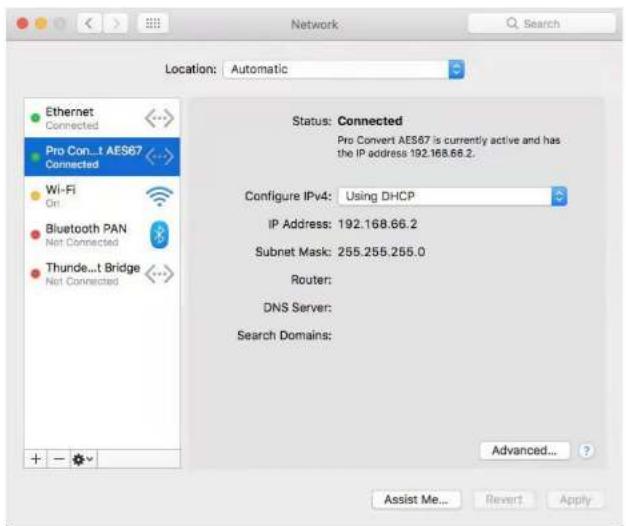Image resolution: width=626 pixels, height=526 pixels.
Task: Click the red dot beside Thunde...t Bridge
Action: (x=36, y=274)
